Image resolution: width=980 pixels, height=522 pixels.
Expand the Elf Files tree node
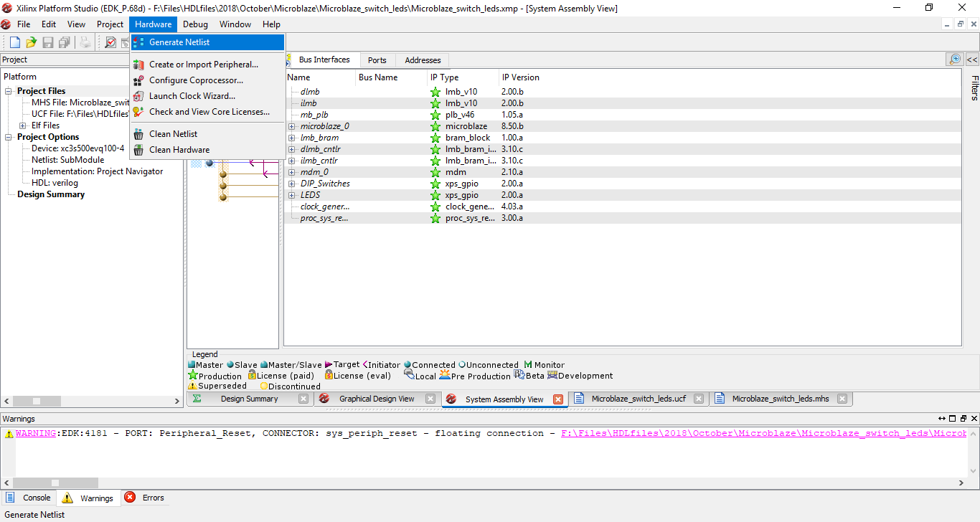coord(24,125)
